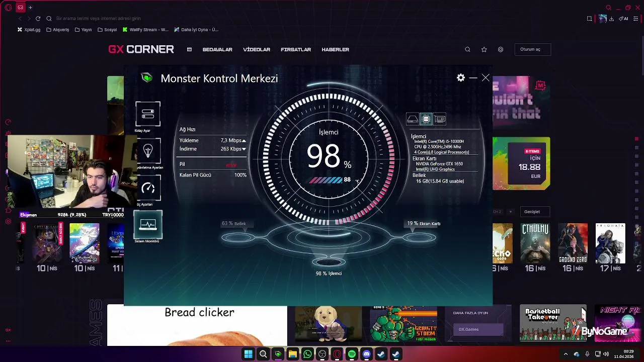Open the browser easy setup menu icon
This screenshot has width=644, height=362.
coord(636,19)
